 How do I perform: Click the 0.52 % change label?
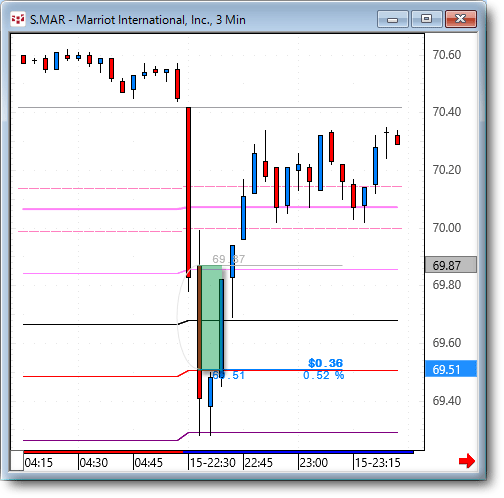(324, 375)
